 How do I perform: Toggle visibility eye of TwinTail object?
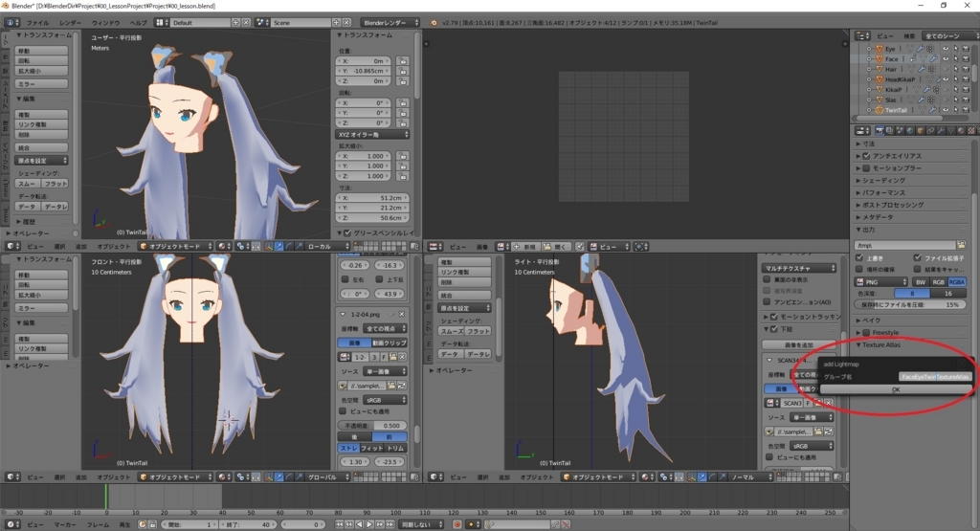(946, 110)
